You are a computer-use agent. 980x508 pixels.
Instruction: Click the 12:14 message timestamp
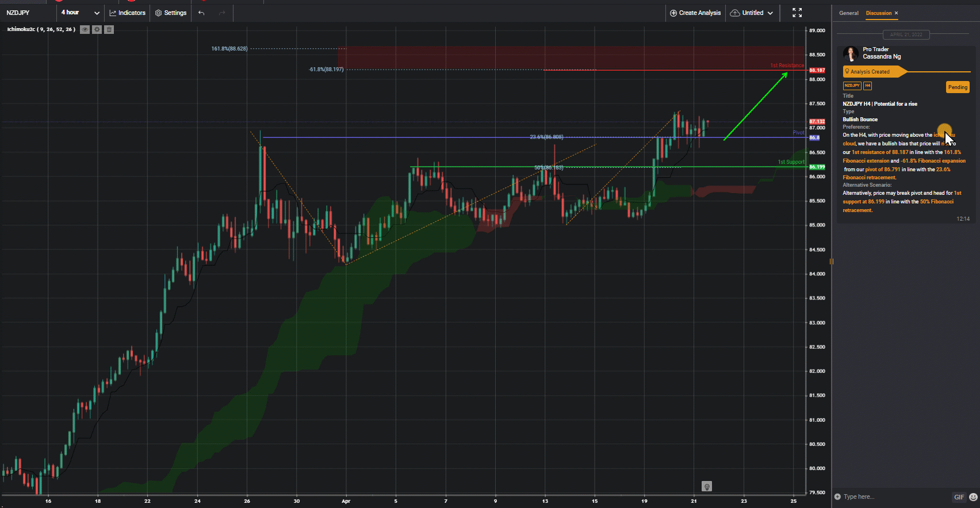(963, 219)
